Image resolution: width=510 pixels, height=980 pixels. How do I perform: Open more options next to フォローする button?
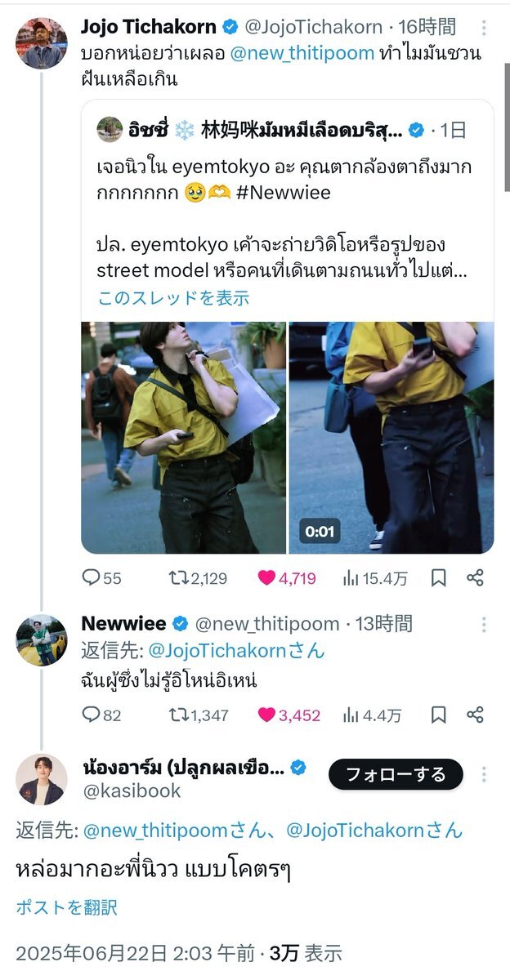485,774
